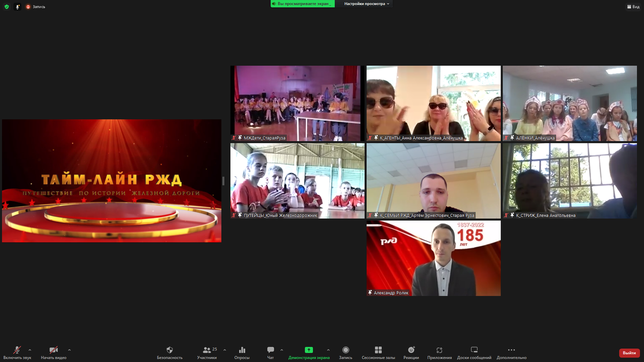
Task: Click the green encryption shield icon
Action: click(6, 7)
